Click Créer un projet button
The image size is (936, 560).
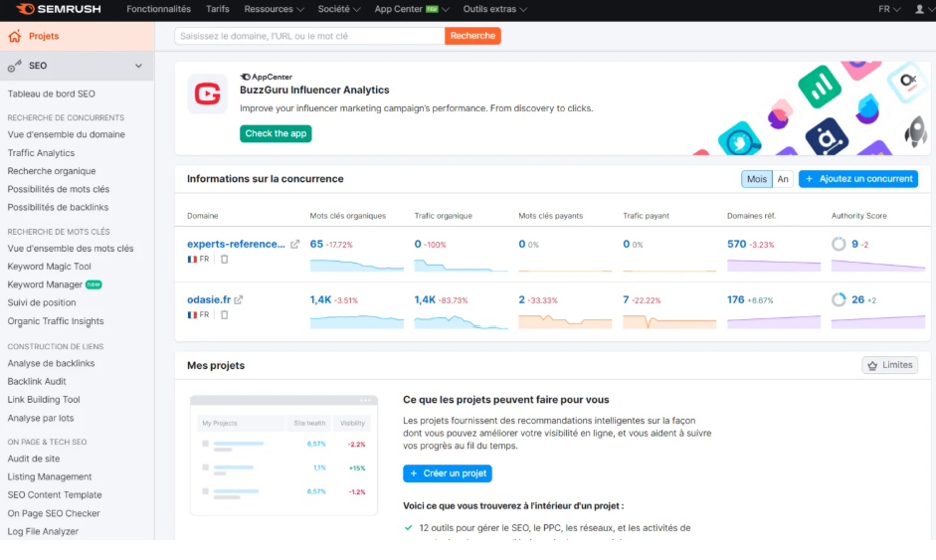(448, 473)
